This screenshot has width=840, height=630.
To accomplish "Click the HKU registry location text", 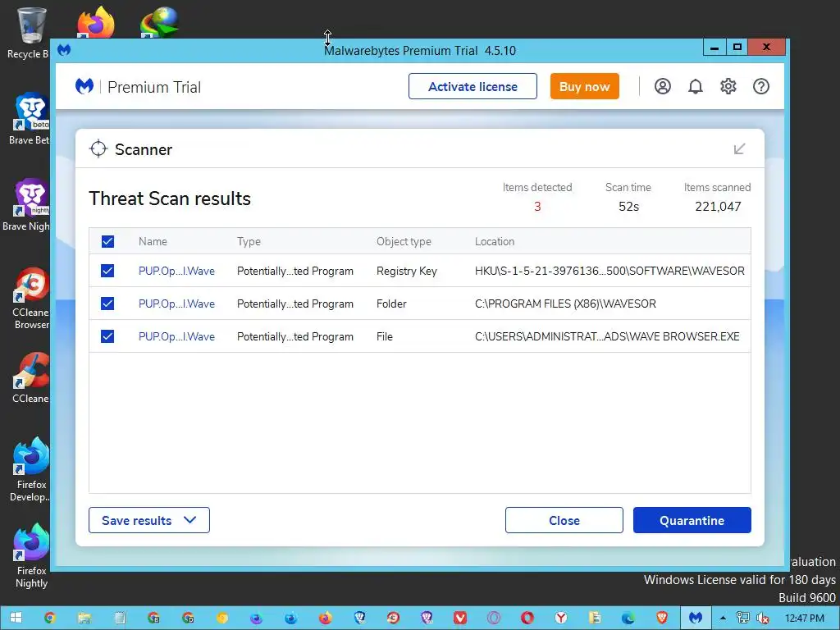I will tap(609, 271).
